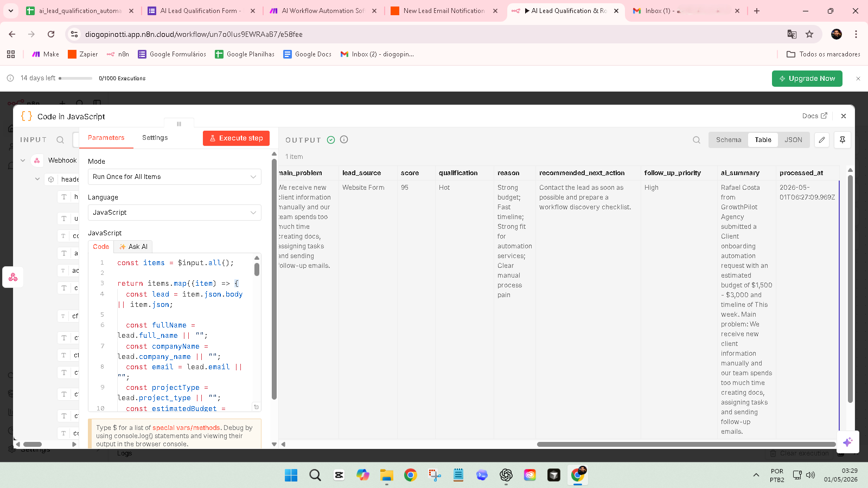Bookmark this page with star icon
The image size is (868, 488).
pos(809,34)
